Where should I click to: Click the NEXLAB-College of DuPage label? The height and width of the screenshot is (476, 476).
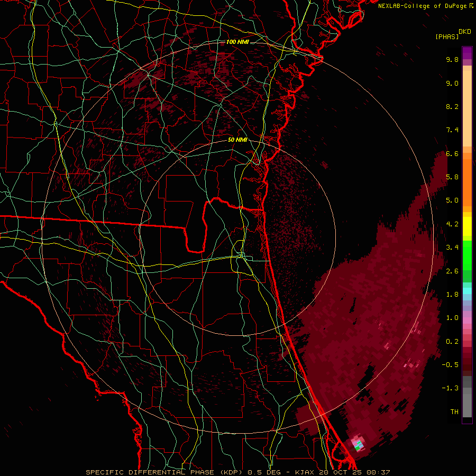point(423,6)
